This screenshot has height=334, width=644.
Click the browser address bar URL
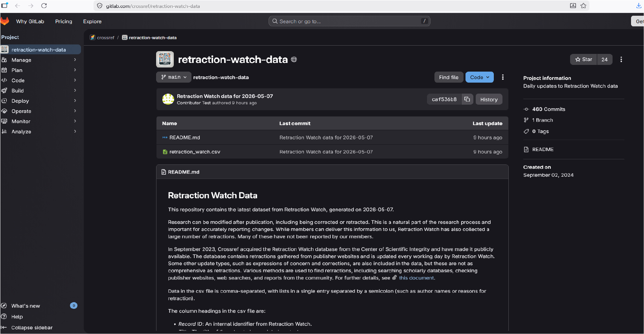(153, 6)
